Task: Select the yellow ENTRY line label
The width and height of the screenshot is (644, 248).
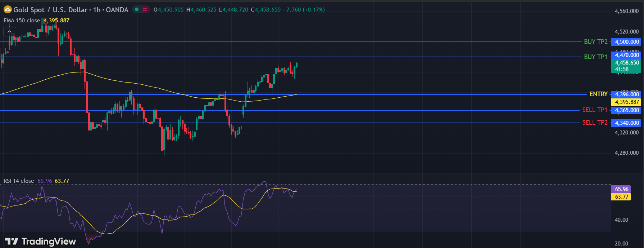Action: pyautogui.click(x=598, y=94)
